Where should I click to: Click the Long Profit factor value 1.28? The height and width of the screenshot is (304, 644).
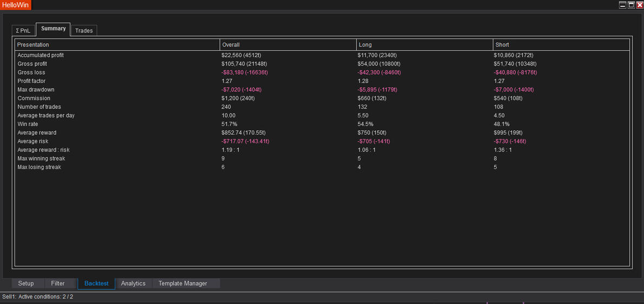pos(363,81)
